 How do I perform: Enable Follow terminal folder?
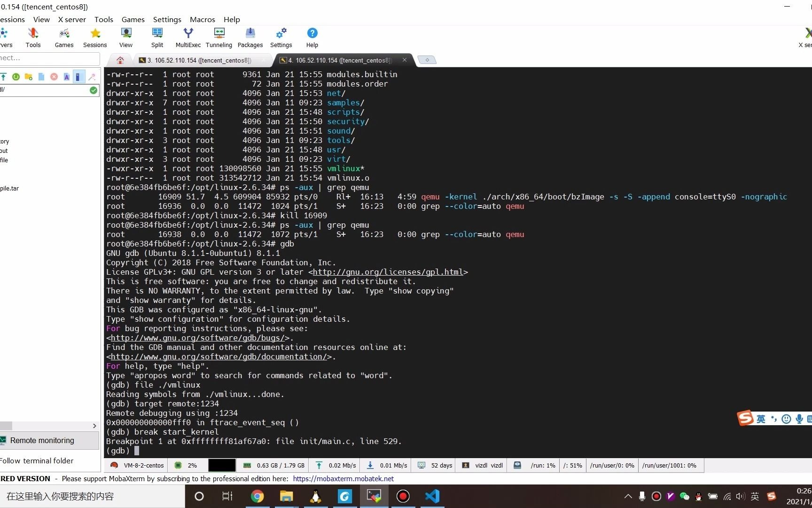point(37,460)
